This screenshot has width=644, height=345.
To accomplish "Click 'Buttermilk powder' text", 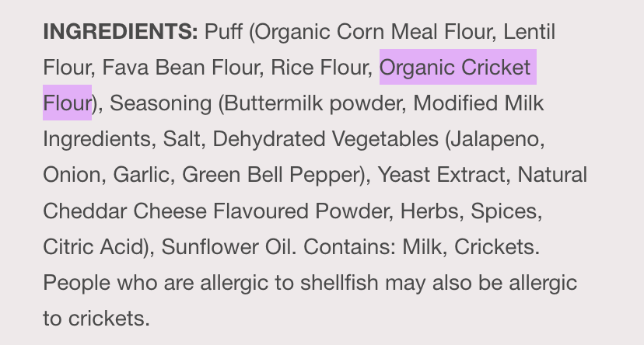I will [313, 103].
